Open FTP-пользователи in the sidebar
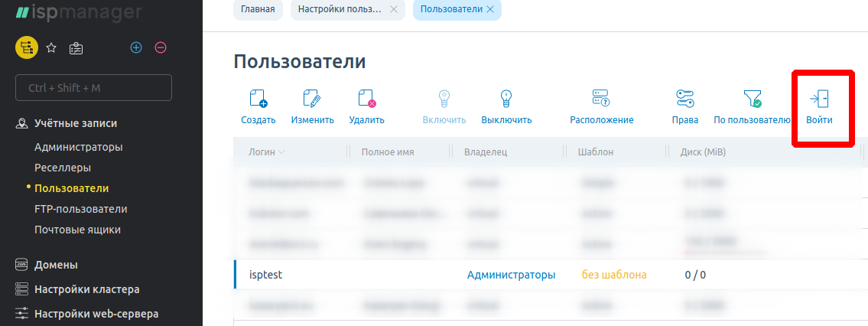 (x=81, y=209)
